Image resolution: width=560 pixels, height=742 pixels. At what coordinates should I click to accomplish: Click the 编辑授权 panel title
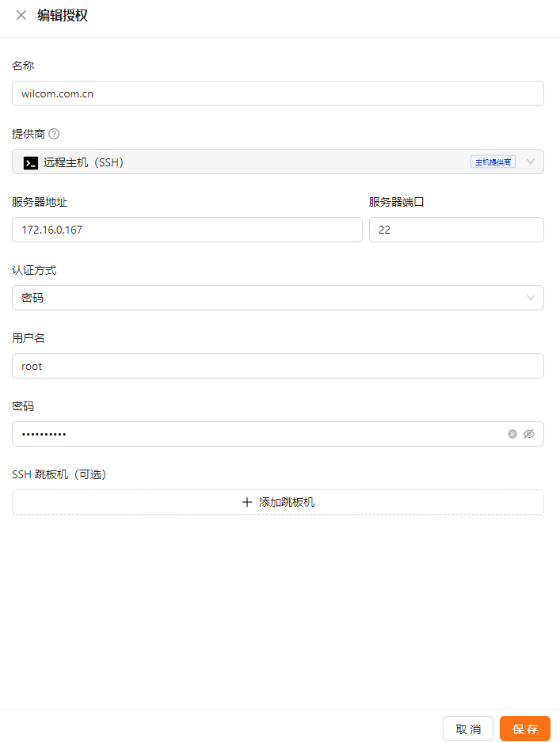[x=63, y=15]
